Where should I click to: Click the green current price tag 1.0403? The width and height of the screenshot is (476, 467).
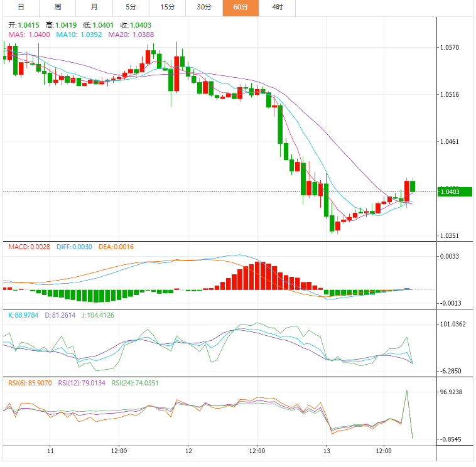(x=455, y=192)
